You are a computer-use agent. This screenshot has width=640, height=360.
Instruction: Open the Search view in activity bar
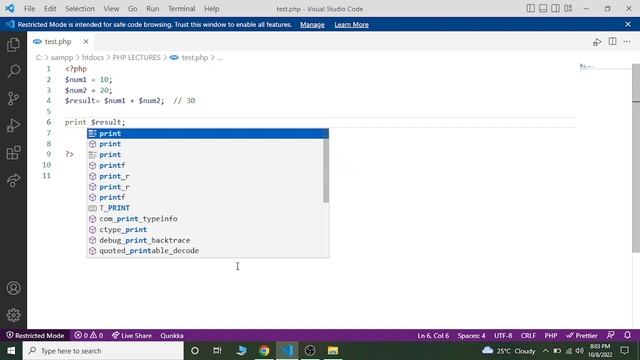[13, 71]
